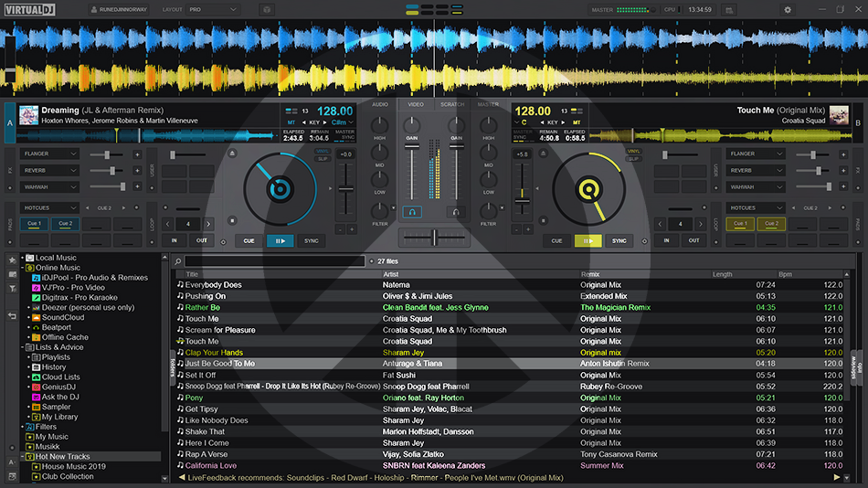868x488 pixels.
Task: Click the filter funnel icon in the browser sidebar
Action: [x=12, y=289]
